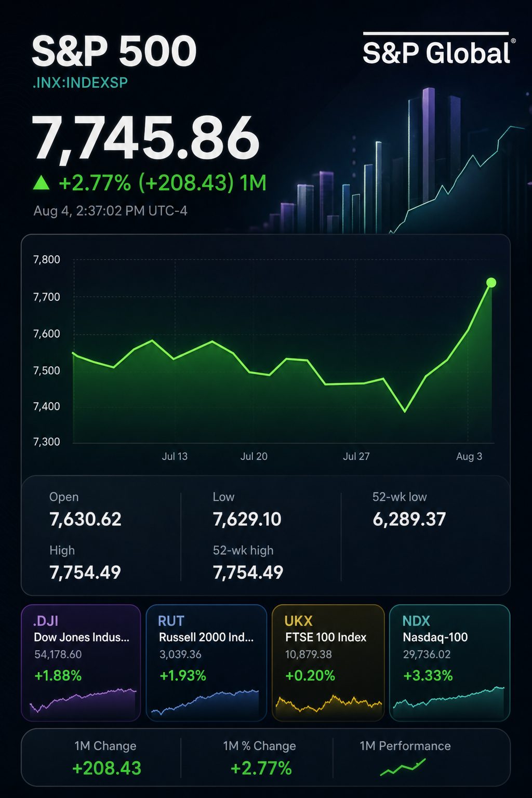This screenshot has width=532, height=798.
Task: Click the Jul 20 date label
Action: [x=254, y=456]
